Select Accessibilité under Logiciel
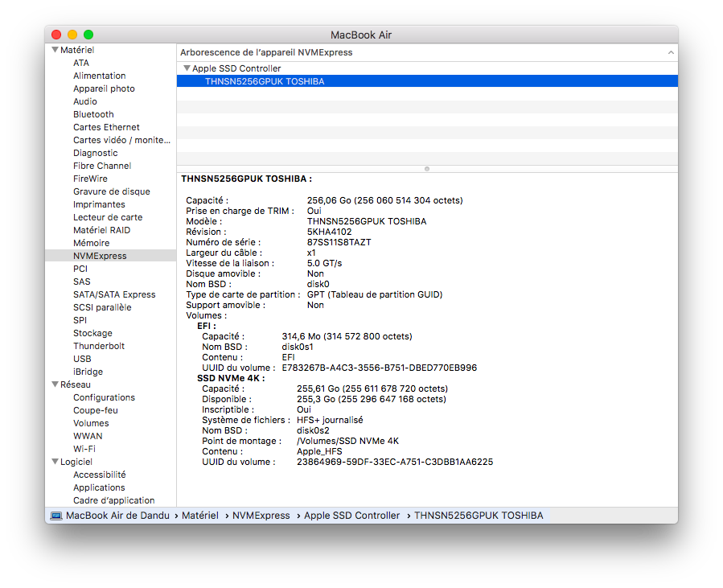This screenshot has width=723, height=588. (x=99, y=475)
